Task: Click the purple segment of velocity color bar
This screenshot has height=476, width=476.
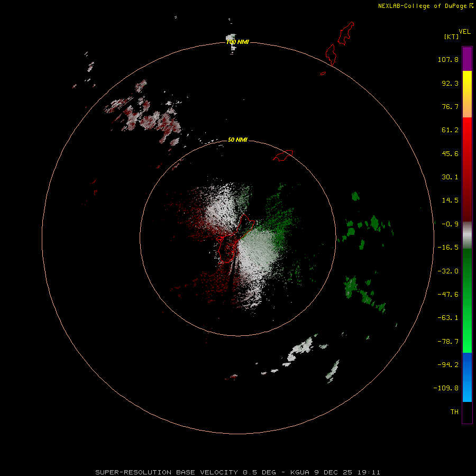Action: [x=467, y=59]
